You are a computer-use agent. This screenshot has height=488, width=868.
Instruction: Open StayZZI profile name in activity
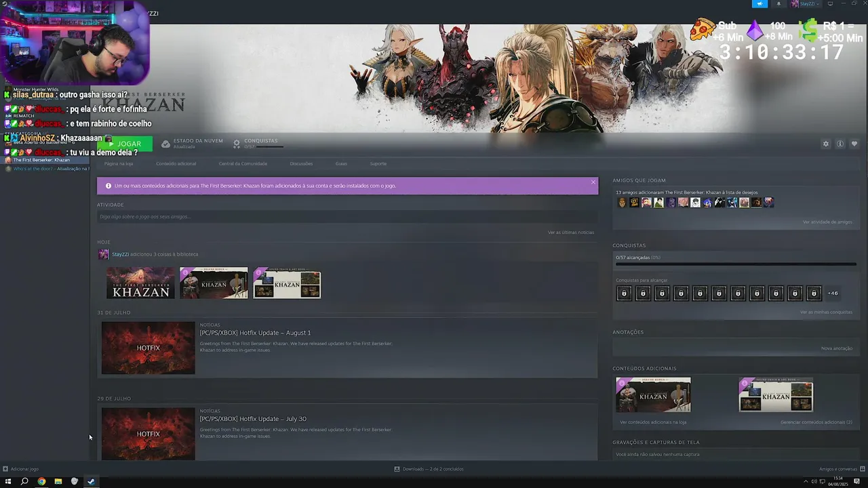click(120, 254)
